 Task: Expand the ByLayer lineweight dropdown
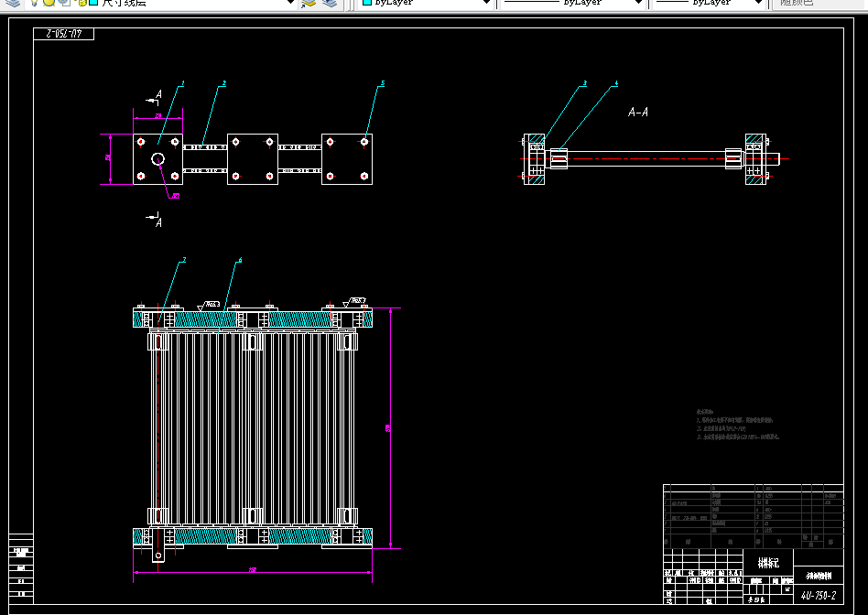tap(759, 2)
